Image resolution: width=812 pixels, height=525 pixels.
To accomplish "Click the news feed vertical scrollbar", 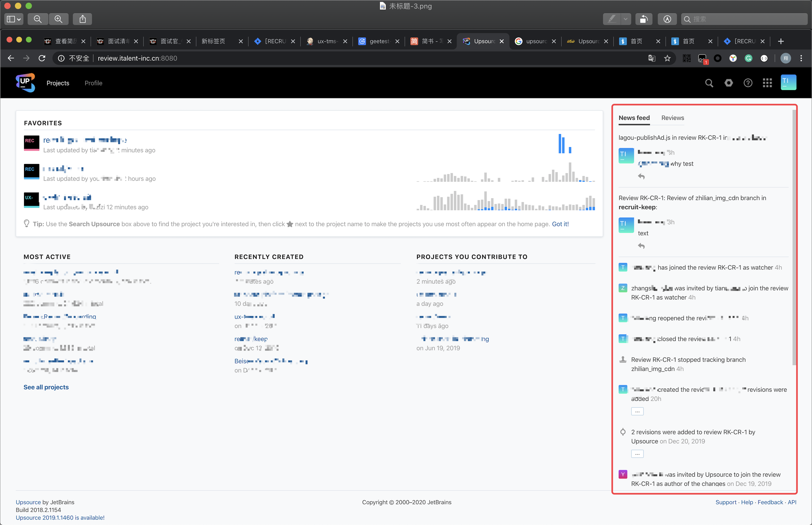I will click(x=794, y=237).
